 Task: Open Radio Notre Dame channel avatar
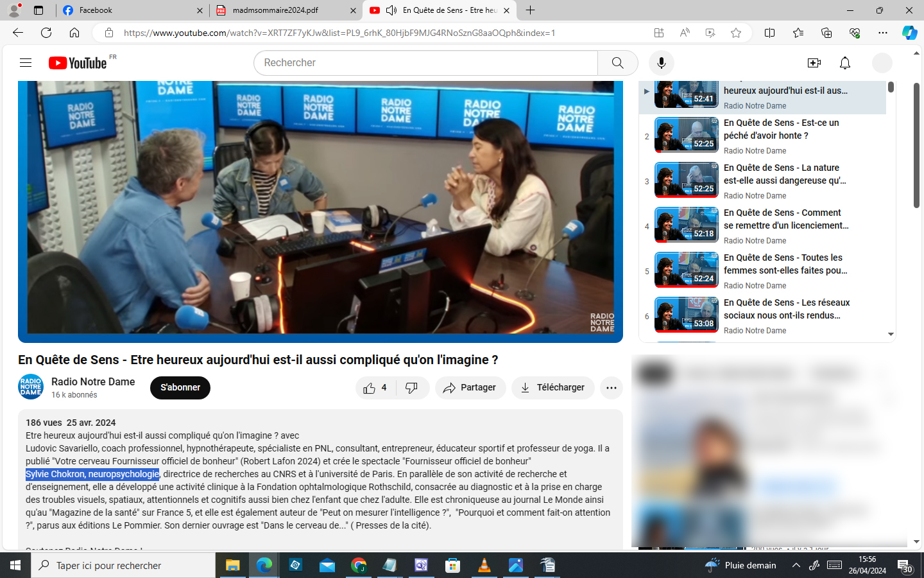31,387
